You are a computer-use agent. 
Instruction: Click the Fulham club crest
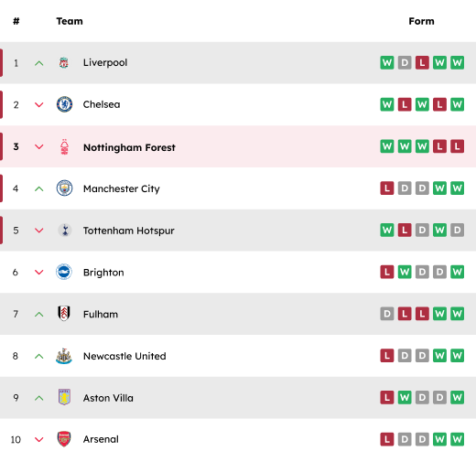(64, 314)
